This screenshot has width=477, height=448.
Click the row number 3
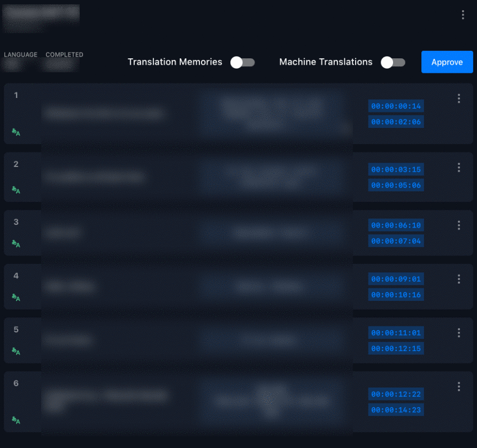click(16, 222)
